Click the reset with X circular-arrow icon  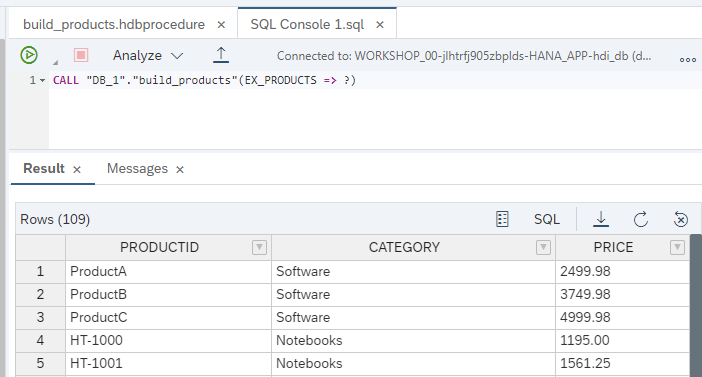coord(681,219)
